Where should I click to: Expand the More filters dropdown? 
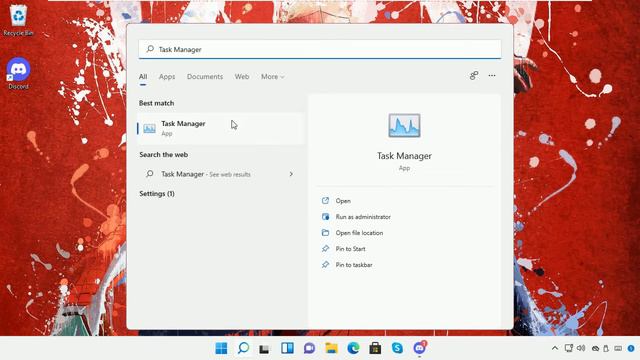273,77
